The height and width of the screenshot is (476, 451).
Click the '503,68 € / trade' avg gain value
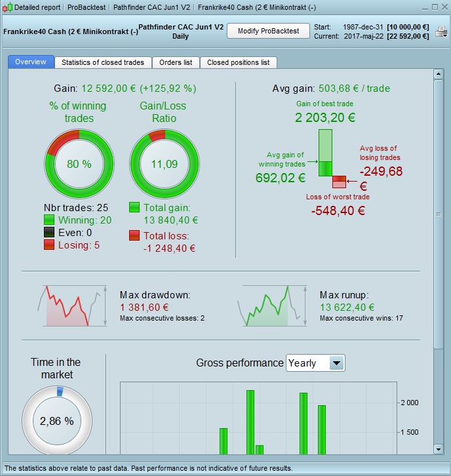point(354,89)
